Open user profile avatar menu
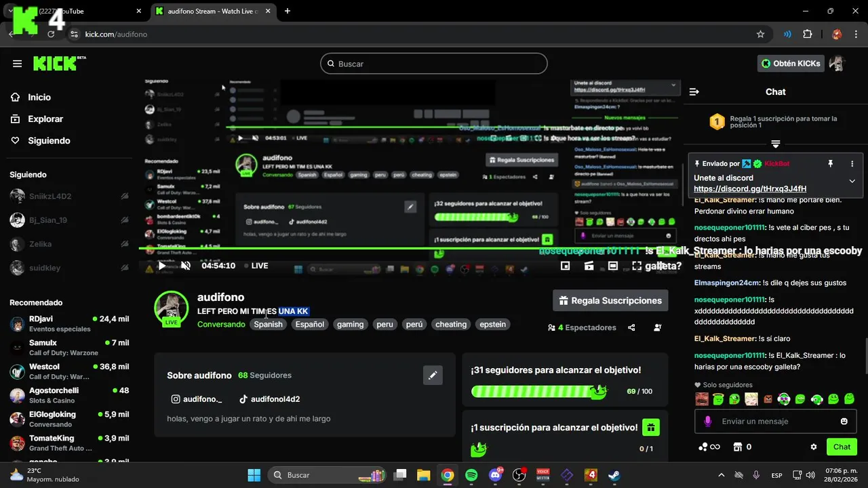This screenshot has height=488, width=868. 838,64
